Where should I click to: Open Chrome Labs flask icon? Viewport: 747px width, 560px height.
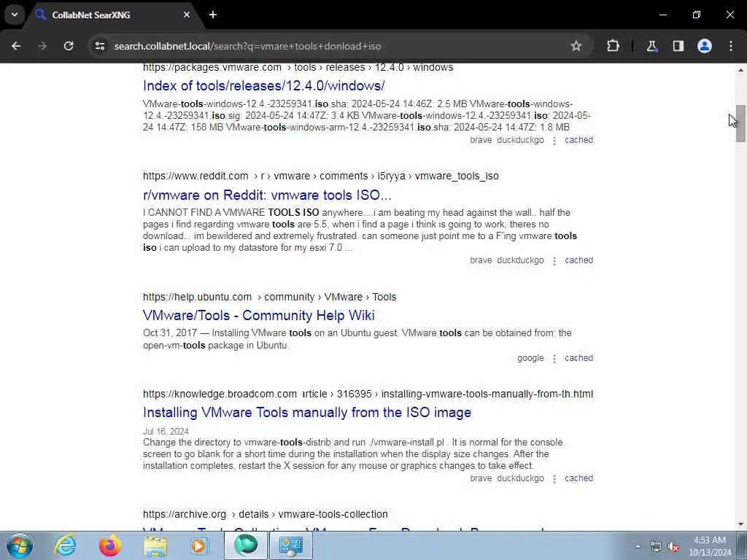click(651, 46)
